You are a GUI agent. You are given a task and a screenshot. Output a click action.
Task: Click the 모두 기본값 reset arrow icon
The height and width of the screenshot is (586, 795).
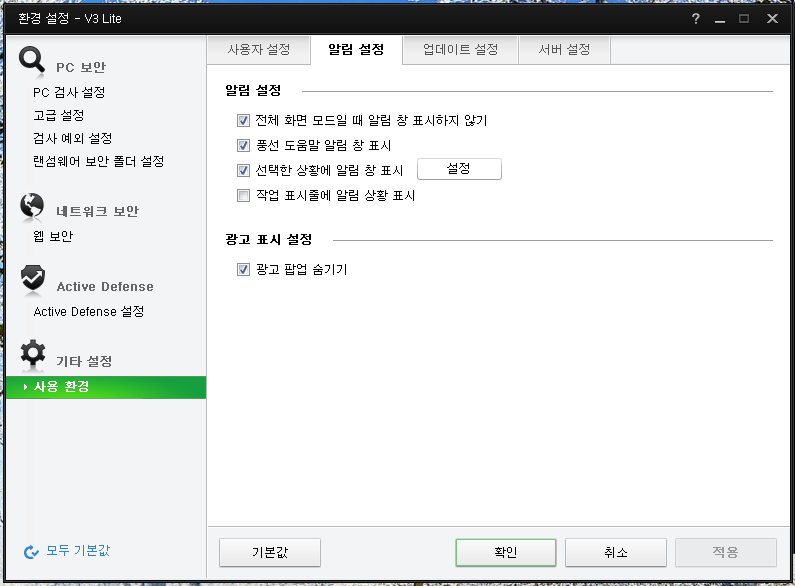(x=31, y=552)
